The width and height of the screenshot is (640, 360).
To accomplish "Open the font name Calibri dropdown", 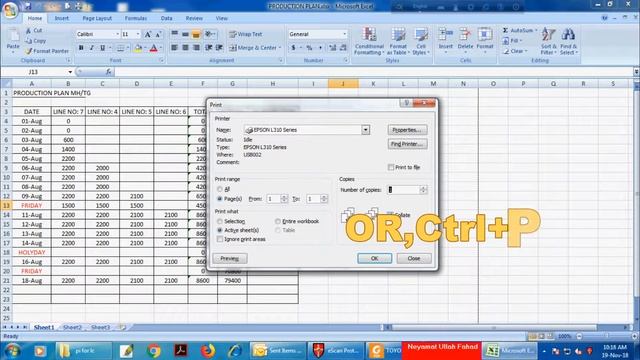I will coord(117,34).
